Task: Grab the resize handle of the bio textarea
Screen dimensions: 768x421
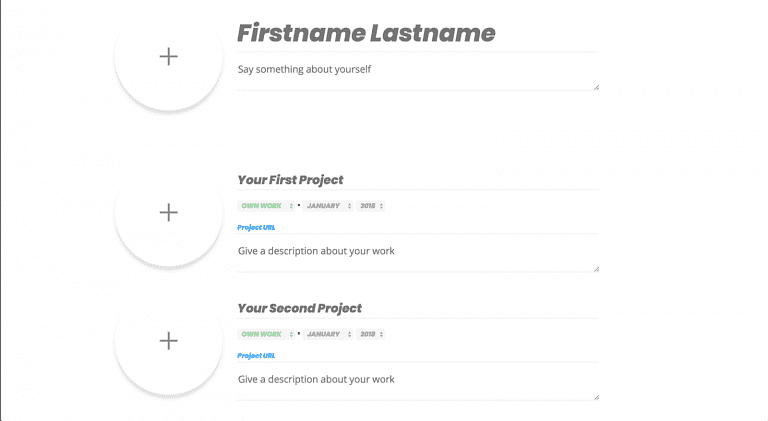Action: coord(596,87)
